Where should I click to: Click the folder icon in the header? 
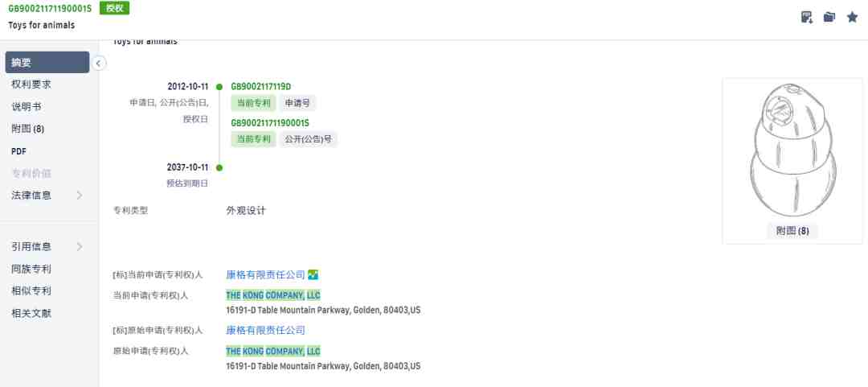[x=829, y=17]
